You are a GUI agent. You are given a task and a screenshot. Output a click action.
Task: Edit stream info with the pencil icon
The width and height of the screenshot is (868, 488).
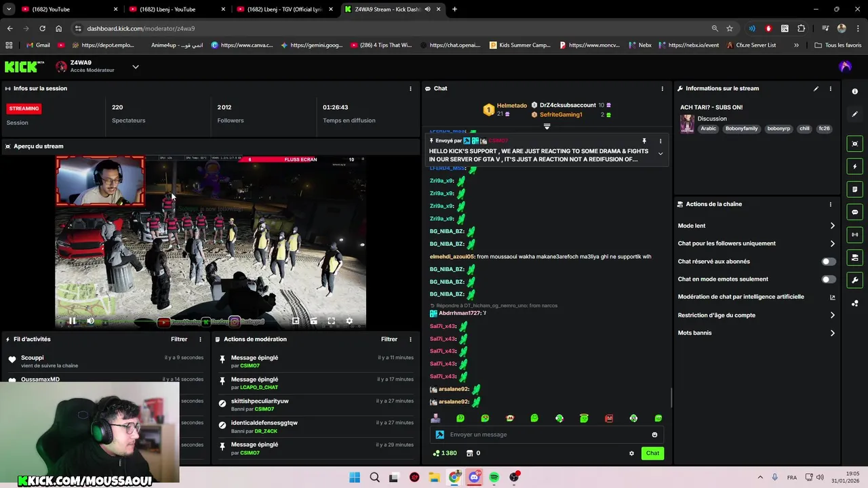coord(816,89)
